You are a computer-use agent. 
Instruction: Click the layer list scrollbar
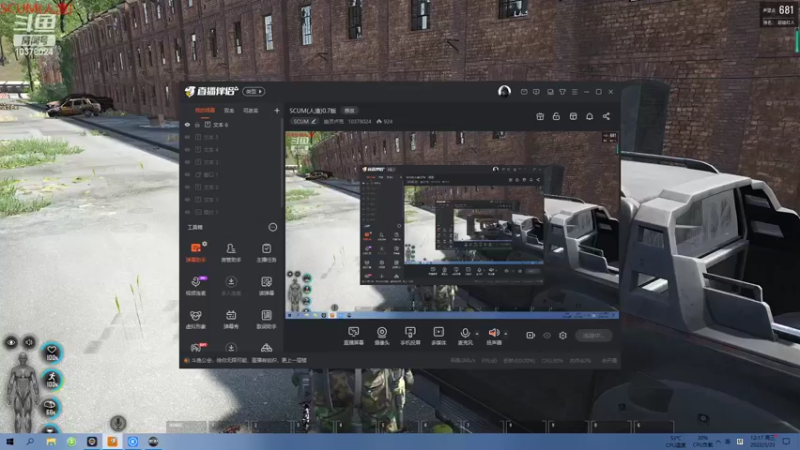[x=282, y=163]
